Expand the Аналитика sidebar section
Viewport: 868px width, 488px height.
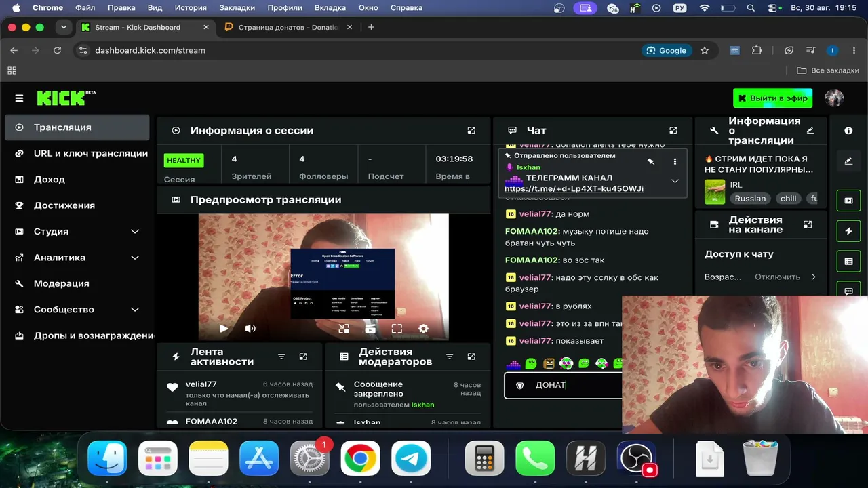click(77, 258)
